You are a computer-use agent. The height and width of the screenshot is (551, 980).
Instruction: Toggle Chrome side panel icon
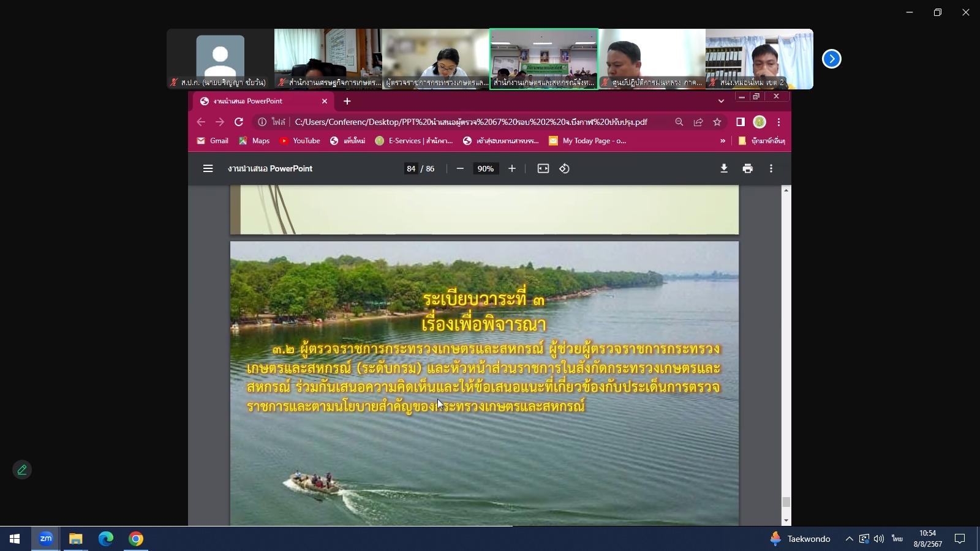pyautogui.click(x=741, y=122)
